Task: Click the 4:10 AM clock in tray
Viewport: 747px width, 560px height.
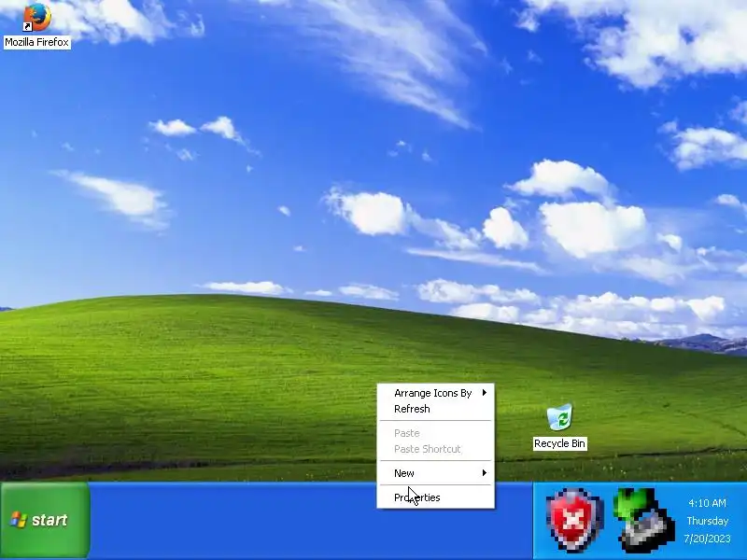Action: (x=707, y=503)
